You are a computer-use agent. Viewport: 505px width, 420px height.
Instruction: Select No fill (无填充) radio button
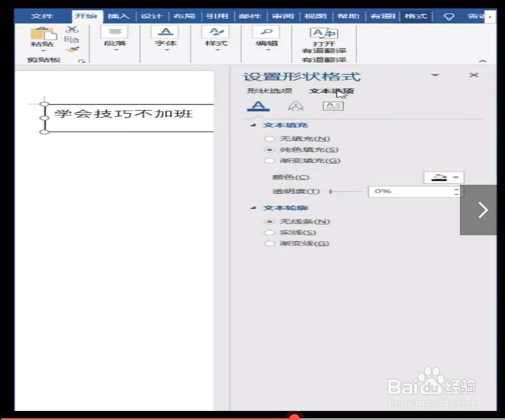(269, 139)
